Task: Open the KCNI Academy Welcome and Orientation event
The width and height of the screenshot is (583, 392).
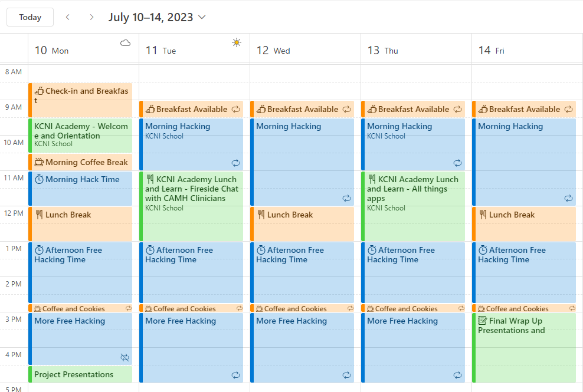Action: [81, 135]
